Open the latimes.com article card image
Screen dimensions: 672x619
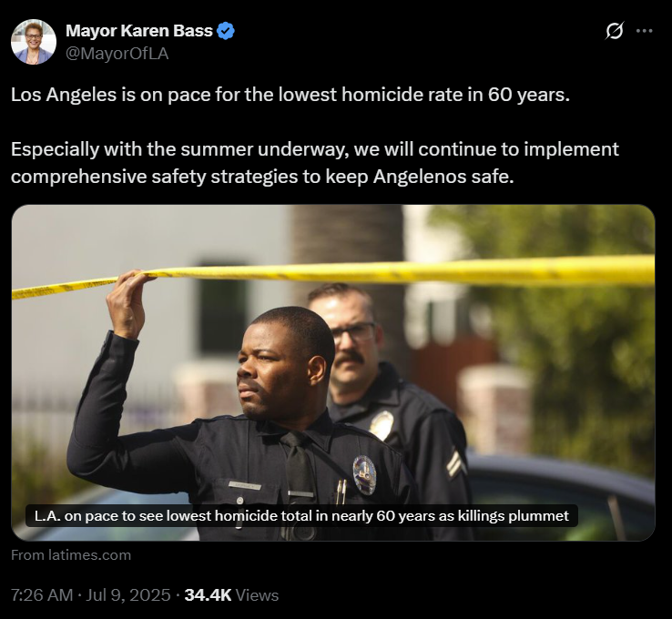(x=333, y=372)
